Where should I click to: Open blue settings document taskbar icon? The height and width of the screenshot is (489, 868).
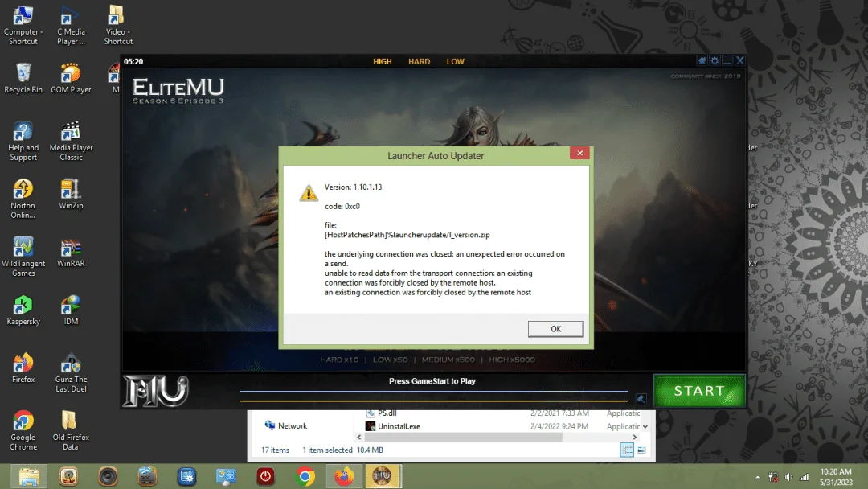pos(186,476)
